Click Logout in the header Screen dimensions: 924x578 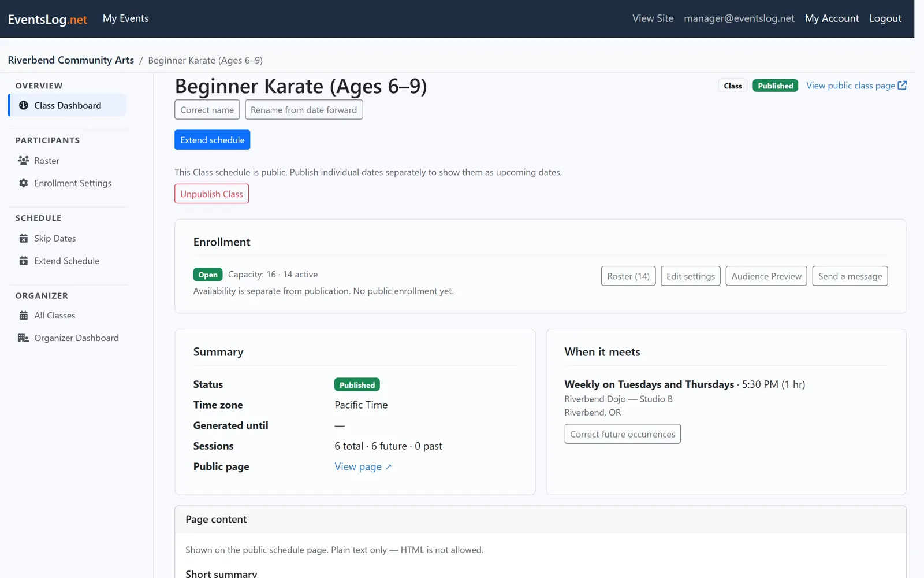tap(885, 18)
